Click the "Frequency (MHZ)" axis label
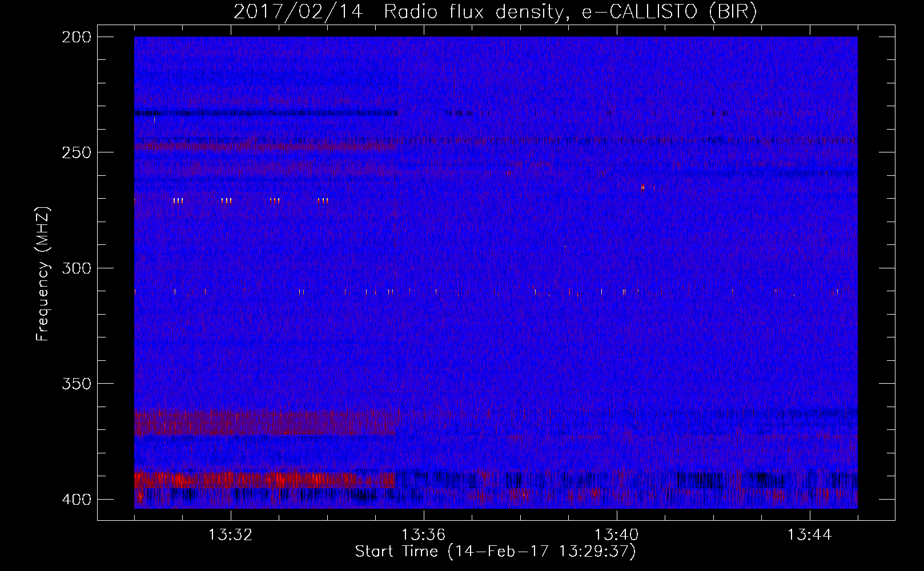The width and height of the screenshot is (924, 571). (43, 274)
